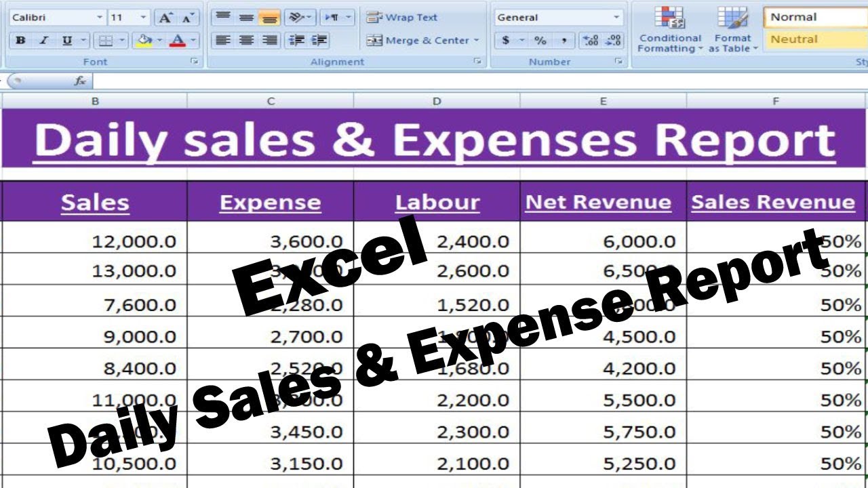This screenshot has height=488, width=868.
Task: Toggle the highlighted Bottom Align button
Action: [x=270, y=18]
